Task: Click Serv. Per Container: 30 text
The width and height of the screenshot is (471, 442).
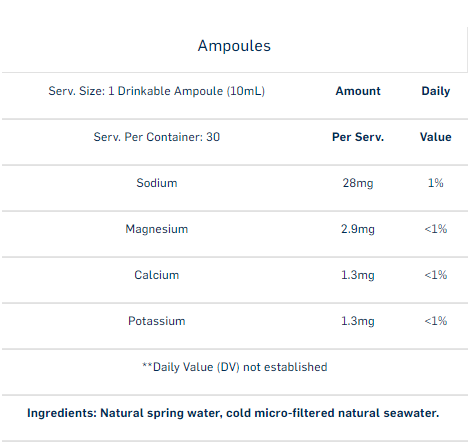Action: [157, 137]
